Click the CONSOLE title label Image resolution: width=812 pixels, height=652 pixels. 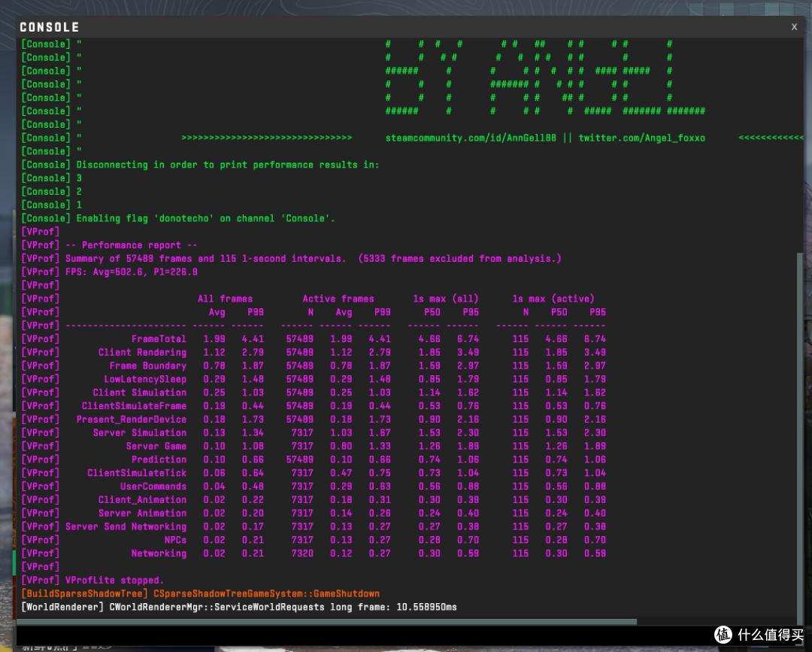point(49,27)
